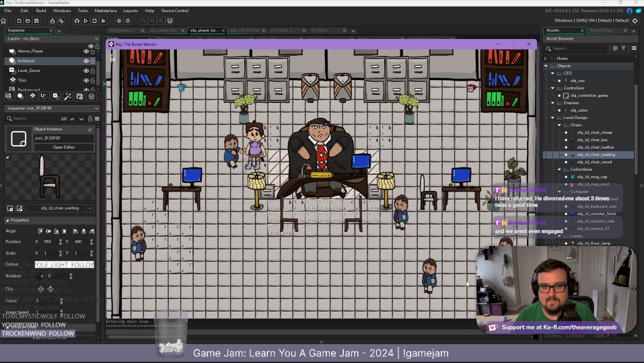Open the Marketplace menu
This screenshot has height=363, width=644.
point(106,11)
